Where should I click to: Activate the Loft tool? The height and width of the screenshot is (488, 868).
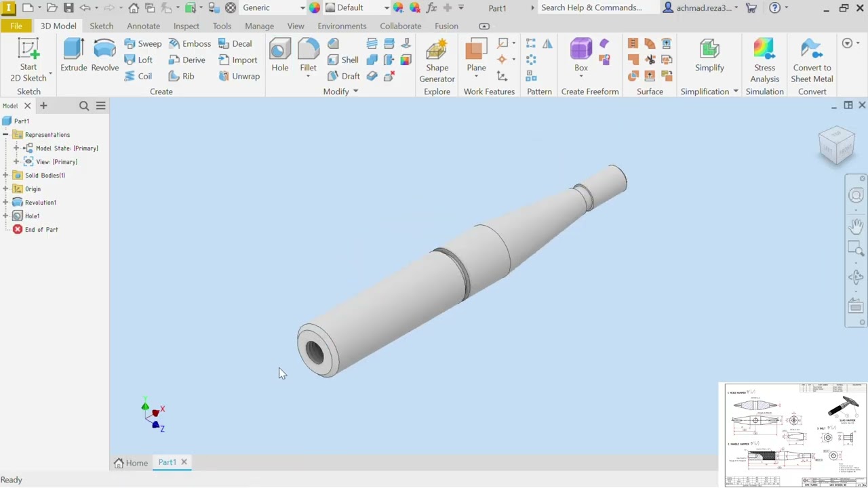pos(138,60)
